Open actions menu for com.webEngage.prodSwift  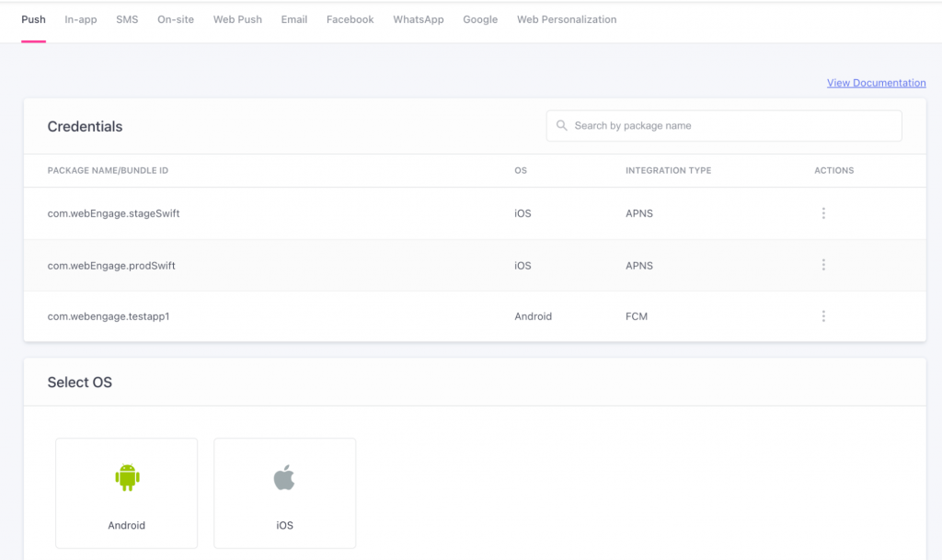[x=822, y=265]
